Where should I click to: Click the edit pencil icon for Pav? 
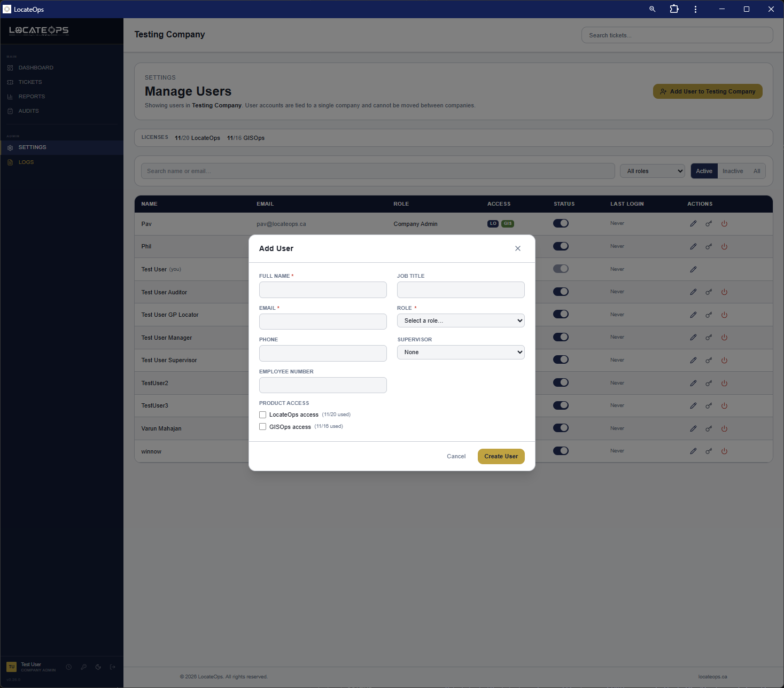693,224
